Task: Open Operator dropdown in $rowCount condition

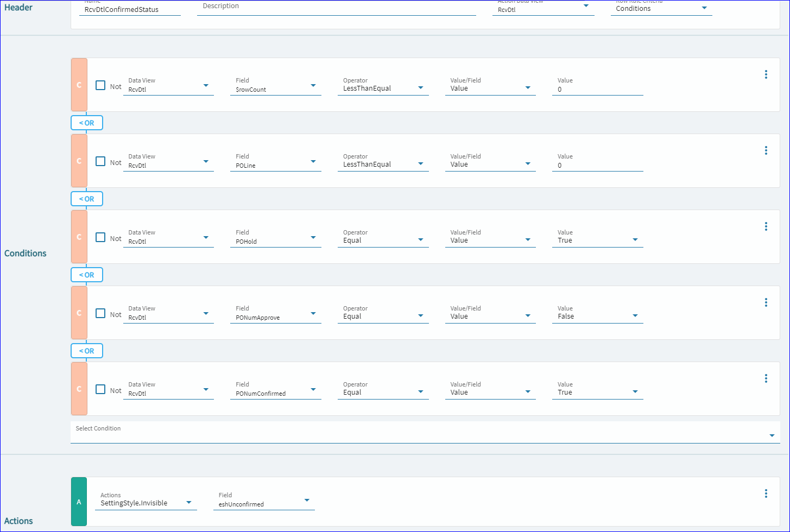Action: click(383, 86)
